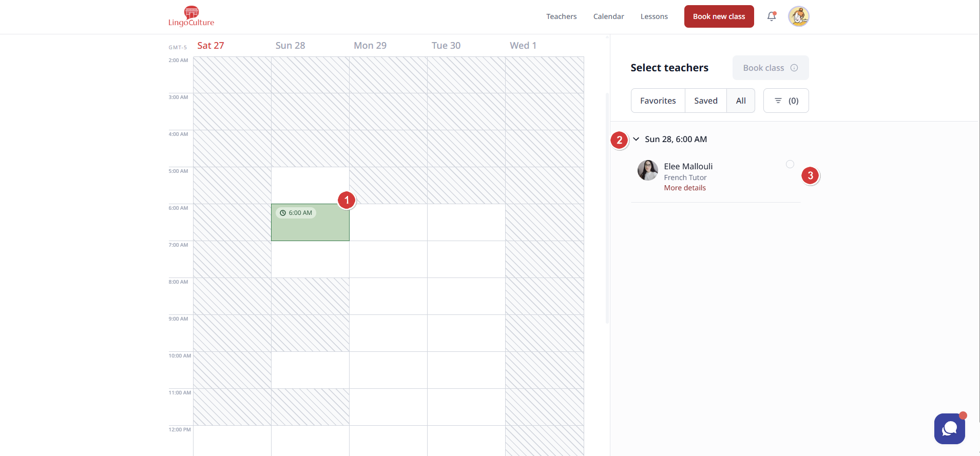Open the Teachers menu item
The height and width of the screenshot is (456, 980).
coord(561,16)
